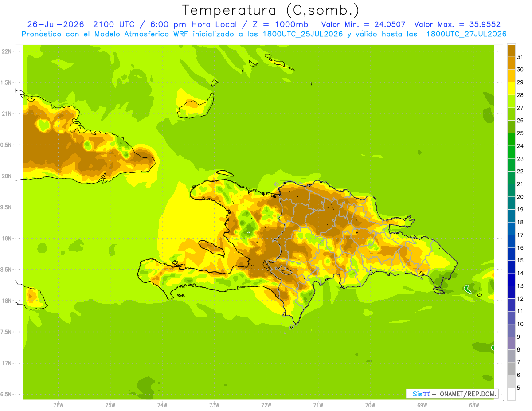532x411 pixels.
Task: Click the longitude label '75W'
Action: click(x=110, y=405)
